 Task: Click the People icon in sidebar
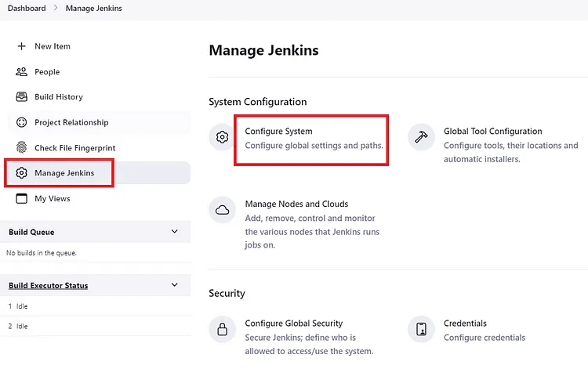click(22, 71)
